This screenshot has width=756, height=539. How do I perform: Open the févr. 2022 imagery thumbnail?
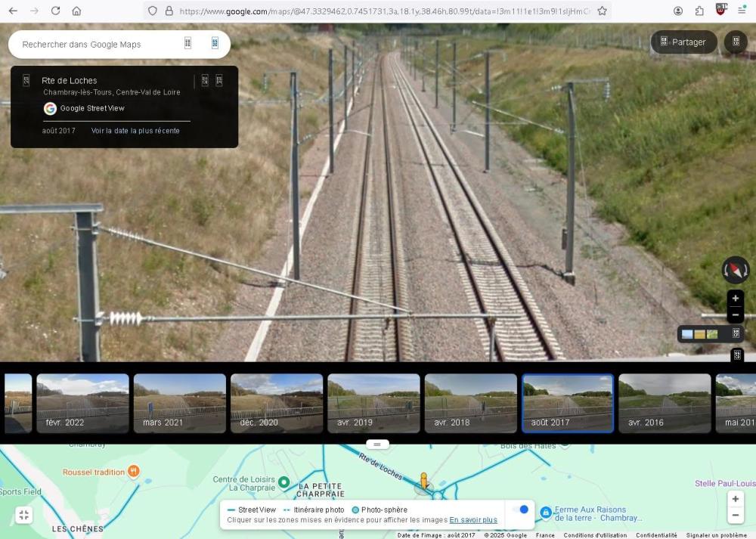tap(83, 403)
